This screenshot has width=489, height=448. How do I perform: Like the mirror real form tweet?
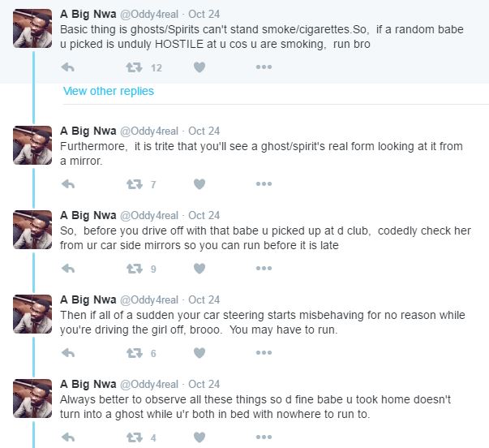click(199, 184)
